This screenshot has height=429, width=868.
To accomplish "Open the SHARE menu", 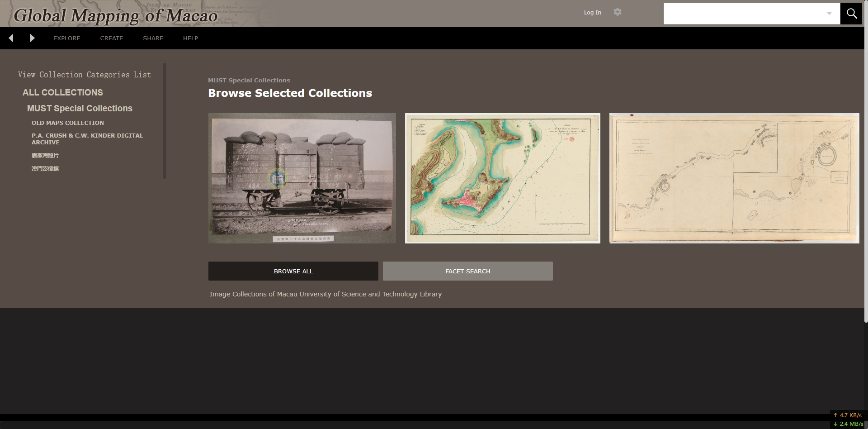I will (x=153, y=38).
